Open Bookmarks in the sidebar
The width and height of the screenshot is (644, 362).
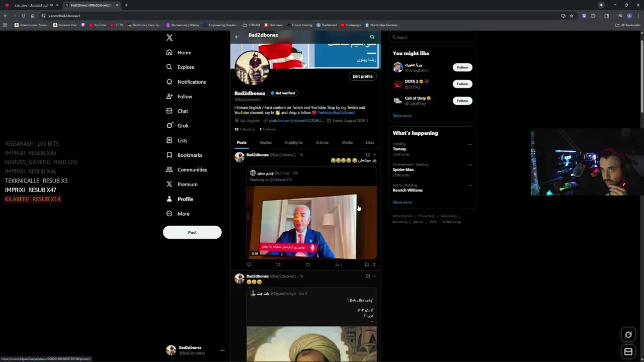pyautogui.click(x=184, y=155)
